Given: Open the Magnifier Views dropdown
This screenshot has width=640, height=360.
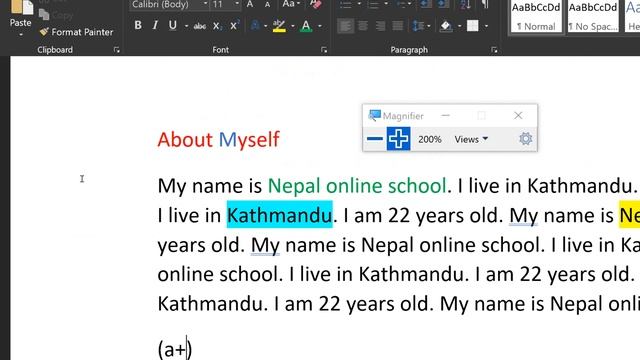Looking at the screenshot, I should pyautogui.click(x=471, y=139).
